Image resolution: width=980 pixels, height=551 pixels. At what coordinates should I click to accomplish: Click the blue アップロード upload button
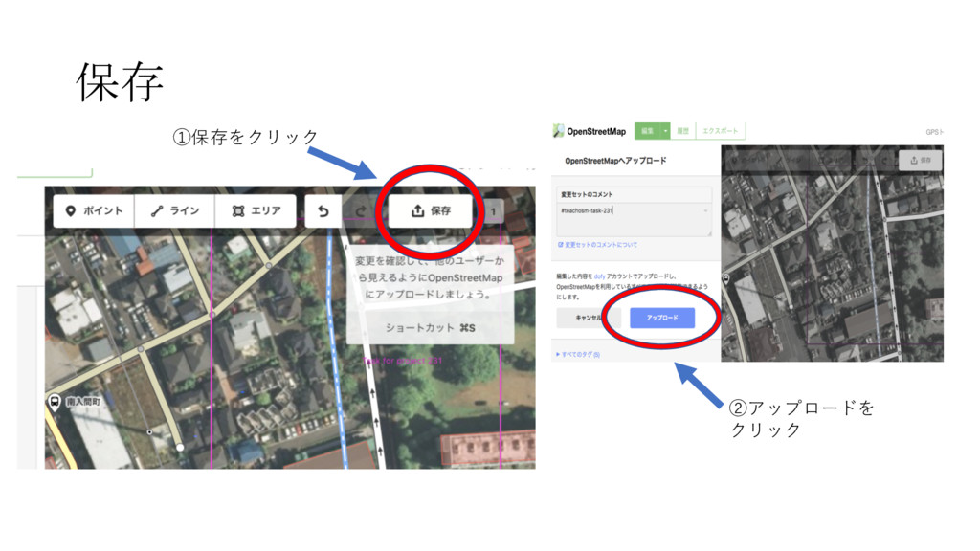click(662, 318)
